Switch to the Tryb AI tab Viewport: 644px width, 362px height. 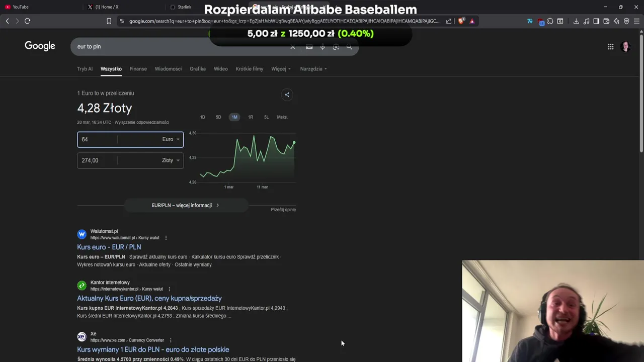pyautogui.click(x=85, y=69)
